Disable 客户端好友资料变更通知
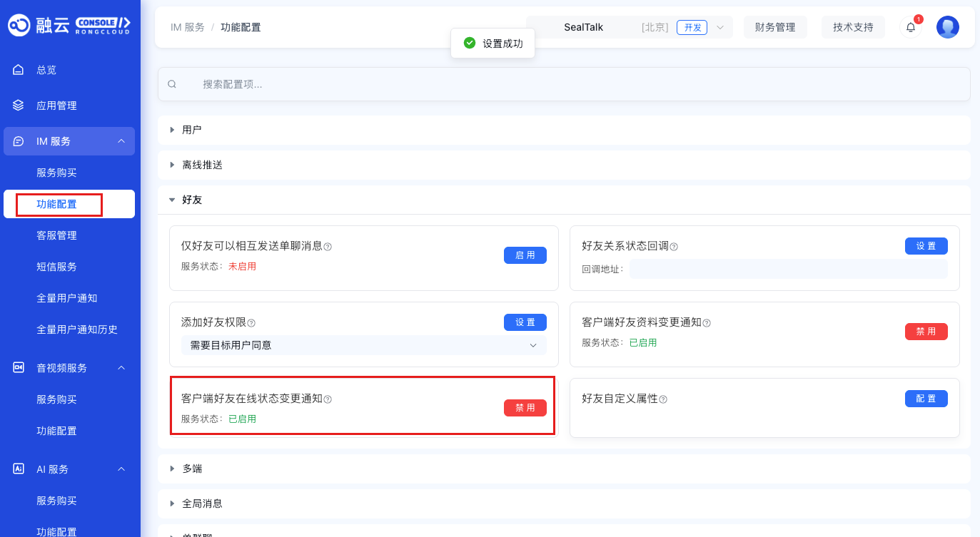This screenshot has height=537, width=980. click(926, 331)
